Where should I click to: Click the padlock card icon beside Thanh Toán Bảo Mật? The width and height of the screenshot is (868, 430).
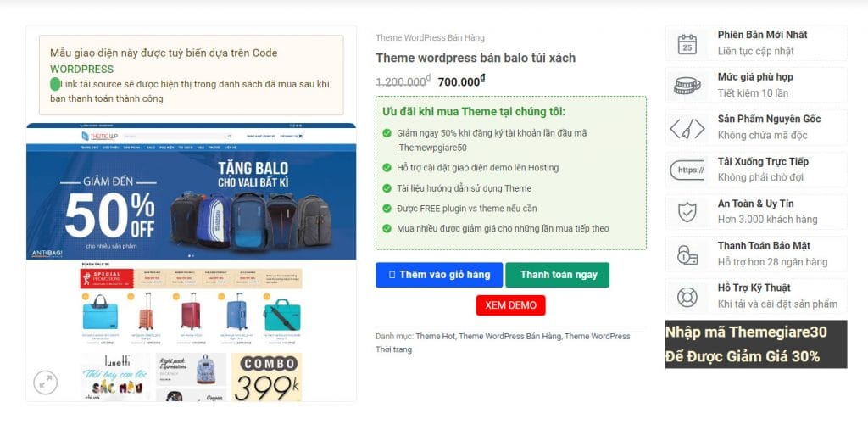pyautogui.click(x=687, y=254)
